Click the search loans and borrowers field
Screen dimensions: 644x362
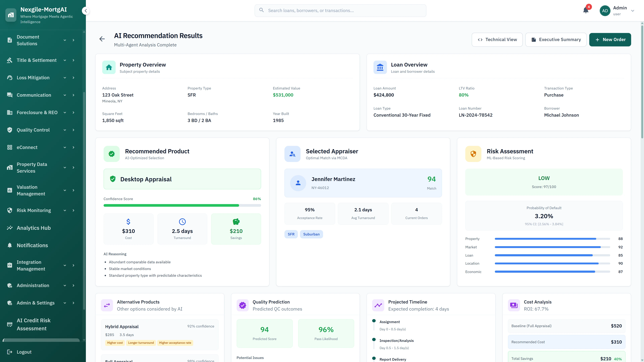(340, 11)
